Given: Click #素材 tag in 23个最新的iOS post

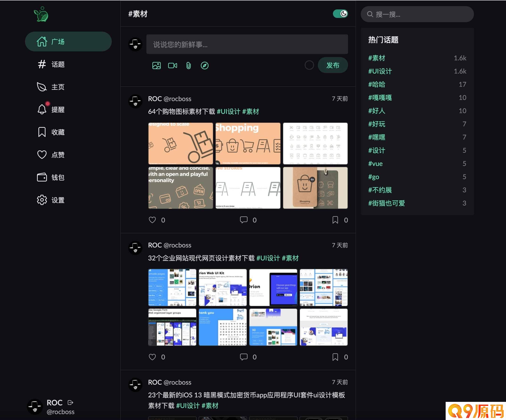Looking at the screenshot, I should pyautogui.click(x=210, y=406).
